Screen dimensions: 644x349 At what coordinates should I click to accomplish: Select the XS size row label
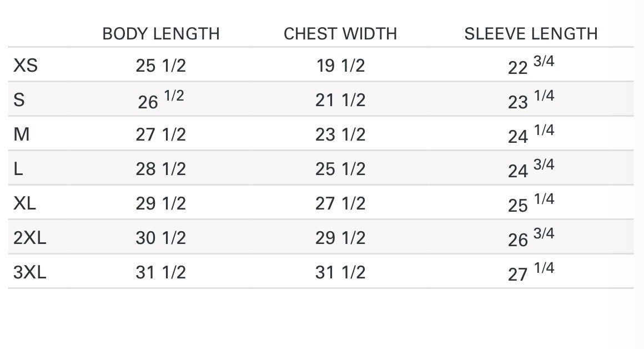click(x=26, y=66)
